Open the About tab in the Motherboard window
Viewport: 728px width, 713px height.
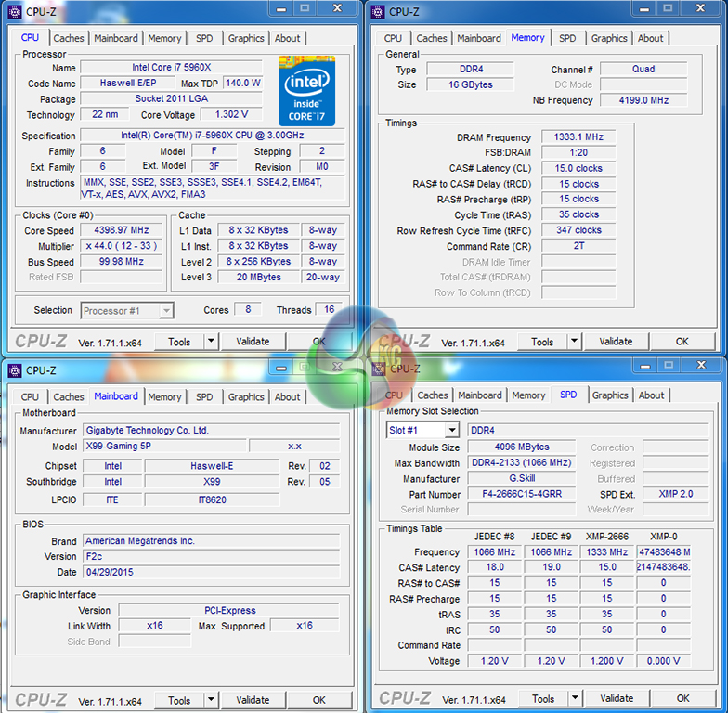[x=288, y=396]
